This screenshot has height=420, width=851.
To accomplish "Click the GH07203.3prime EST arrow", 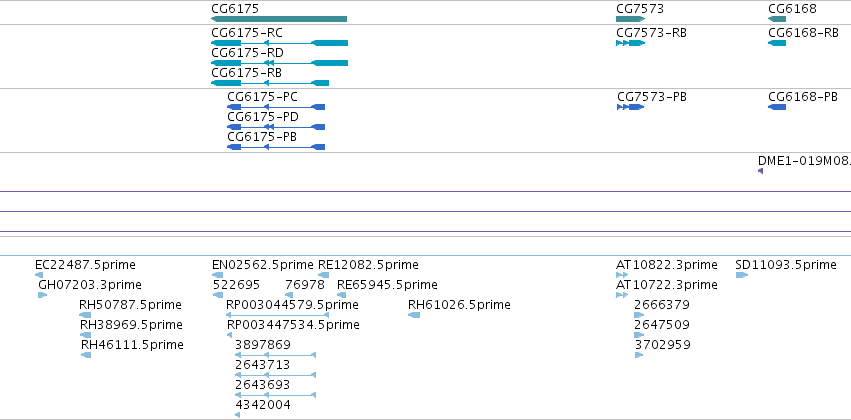I will click(x=42, y=295).
